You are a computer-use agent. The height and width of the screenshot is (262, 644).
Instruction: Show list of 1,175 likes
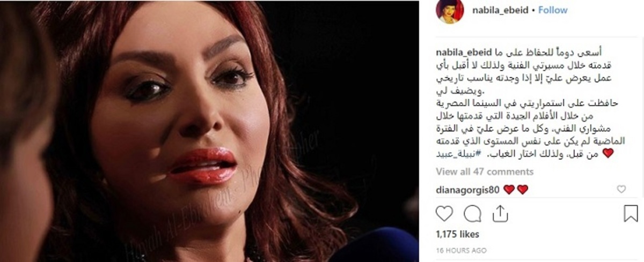pos(458,234)
